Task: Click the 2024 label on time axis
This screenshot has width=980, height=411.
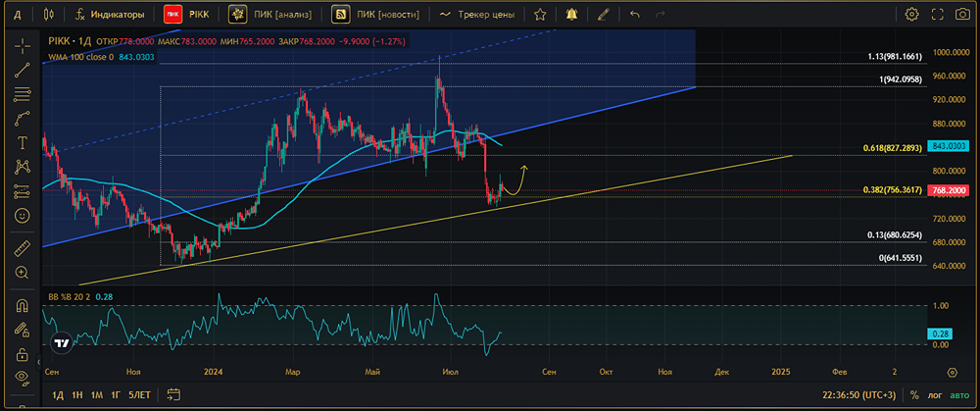Action: [x=212, y=372]
